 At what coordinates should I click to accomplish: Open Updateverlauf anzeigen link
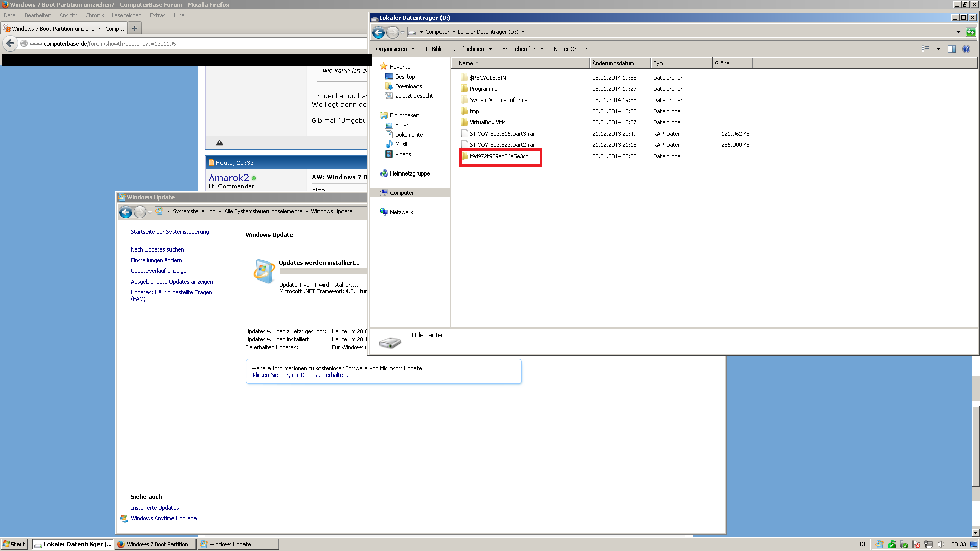point(160,271)
